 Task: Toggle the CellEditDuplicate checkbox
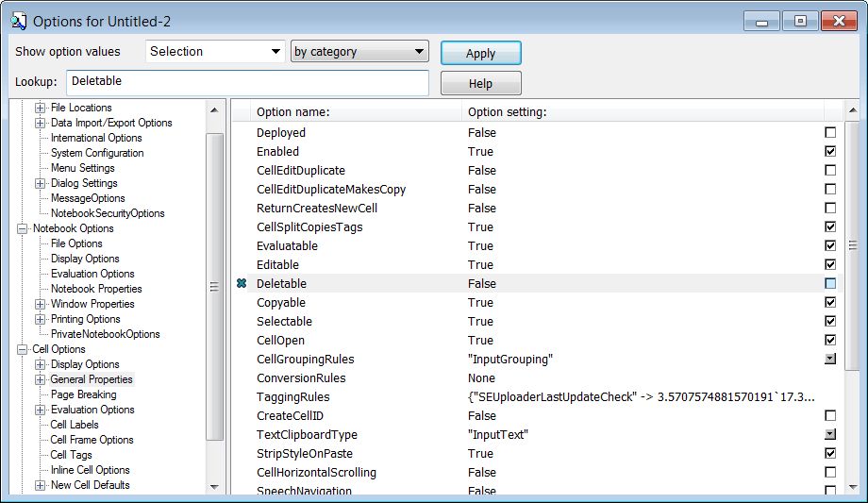[x=830, y=170]
